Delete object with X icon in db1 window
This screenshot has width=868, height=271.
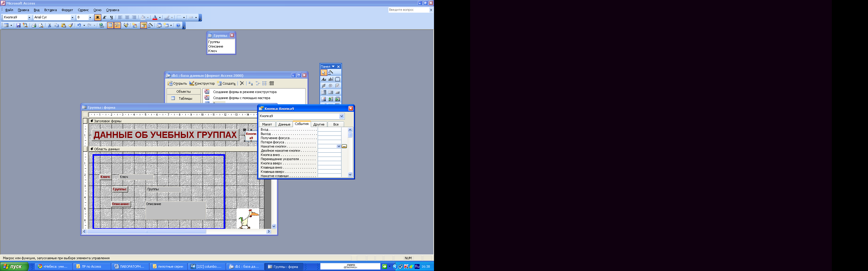coord(242,83)
